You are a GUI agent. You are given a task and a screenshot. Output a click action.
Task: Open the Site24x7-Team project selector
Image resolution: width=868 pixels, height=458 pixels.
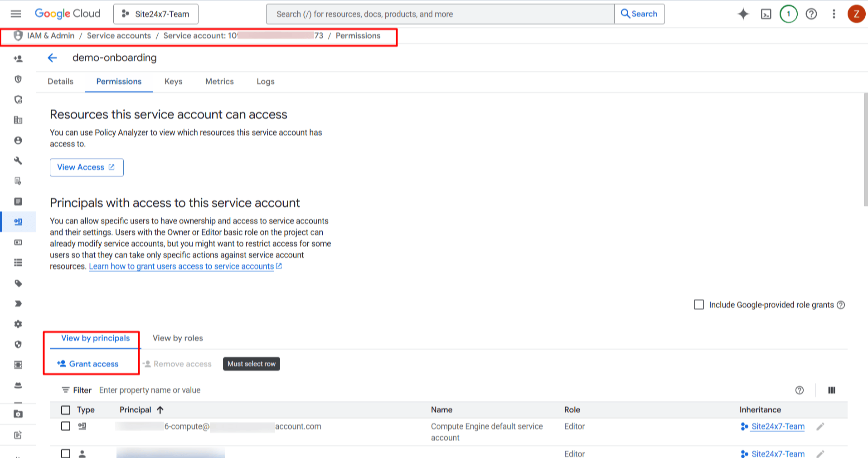pyautogui.click(x=156, y=14)
